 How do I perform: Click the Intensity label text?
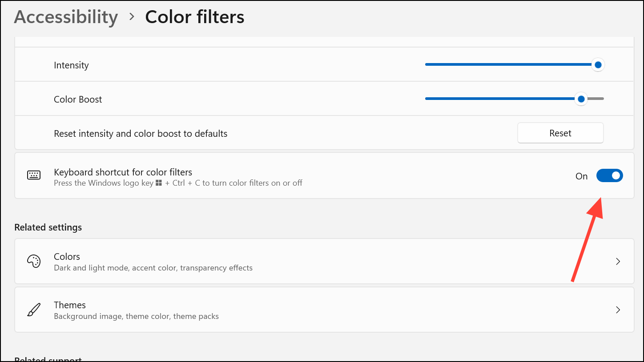coord(71,65)
